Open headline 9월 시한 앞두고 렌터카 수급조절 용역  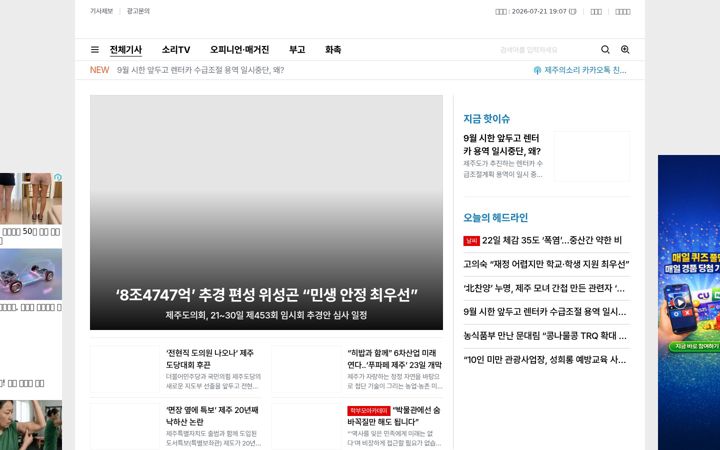[x=545, y=312]
